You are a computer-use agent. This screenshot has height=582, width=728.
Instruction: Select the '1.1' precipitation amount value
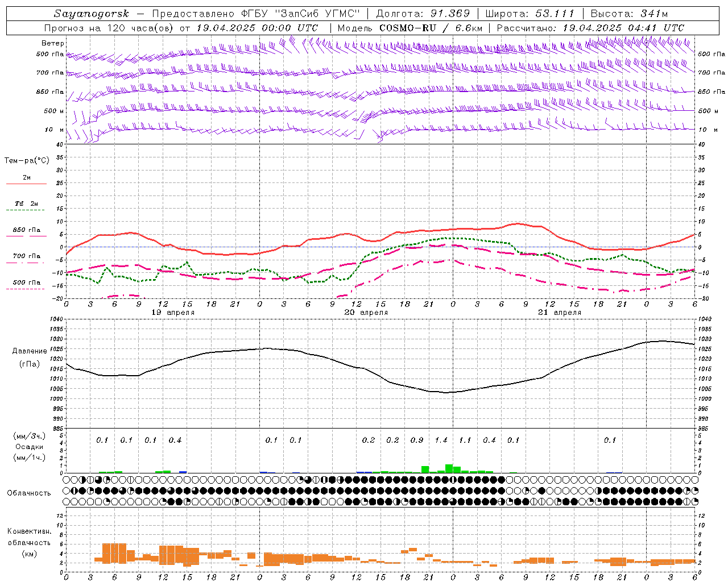(465, 440)
